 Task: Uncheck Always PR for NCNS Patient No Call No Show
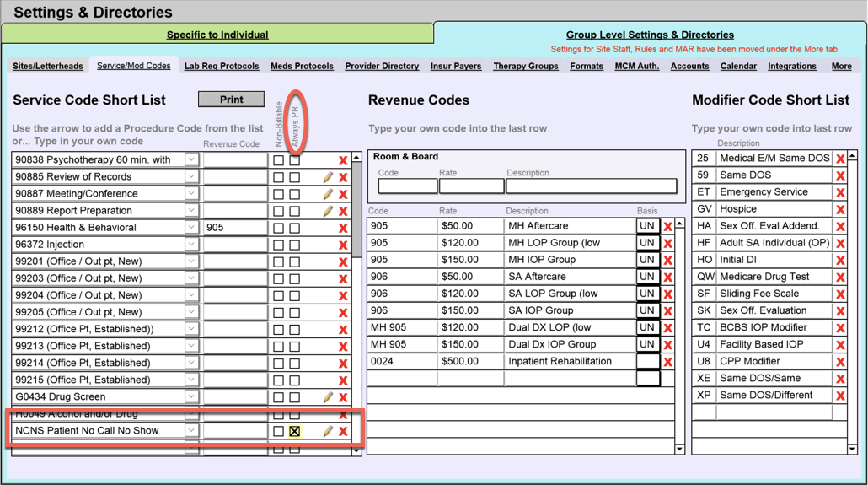click(294, 431)
